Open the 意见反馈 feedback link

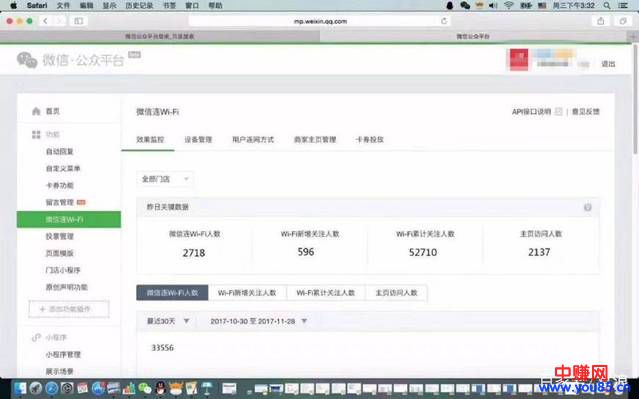[586, 111]
